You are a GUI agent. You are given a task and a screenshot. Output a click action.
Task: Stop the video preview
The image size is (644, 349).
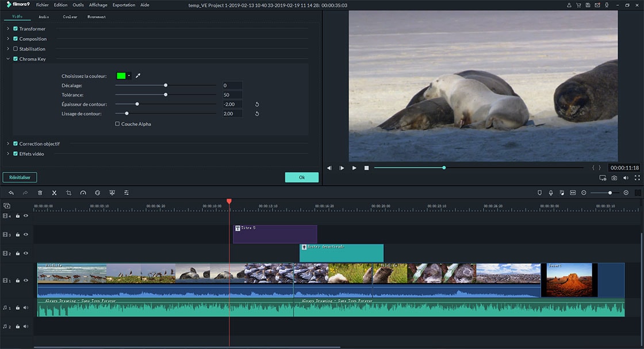(366, 168)
